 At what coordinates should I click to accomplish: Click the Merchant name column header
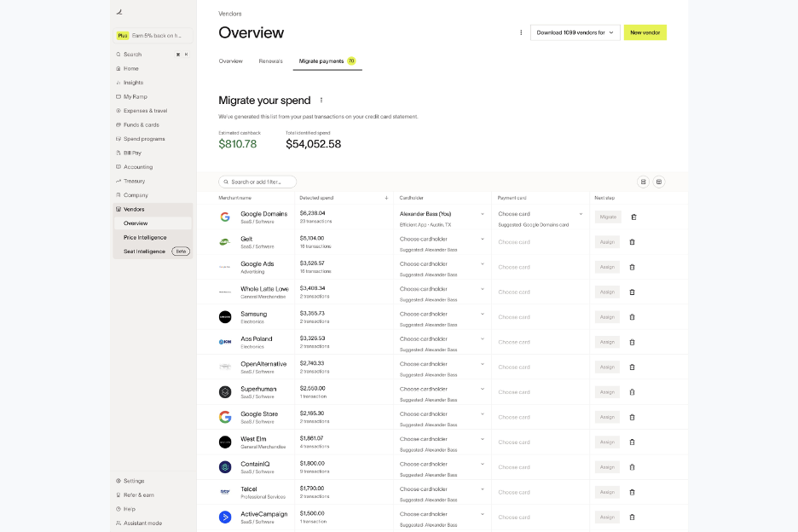point(235,198)
